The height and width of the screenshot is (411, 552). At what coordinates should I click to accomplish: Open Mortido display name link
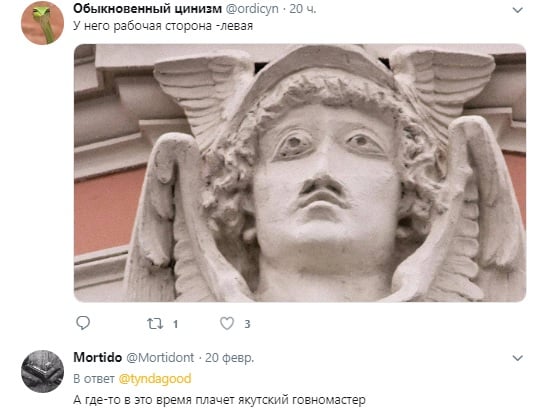tap(98, 357)
